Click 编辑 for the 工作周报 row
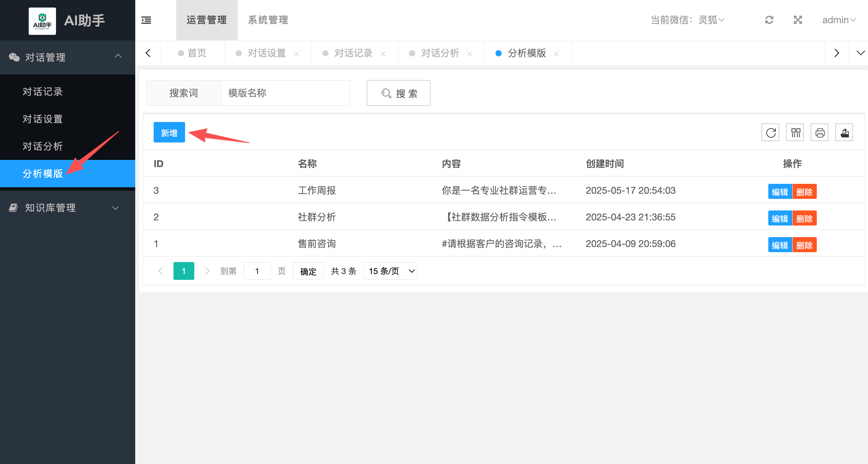 [780, 192]
